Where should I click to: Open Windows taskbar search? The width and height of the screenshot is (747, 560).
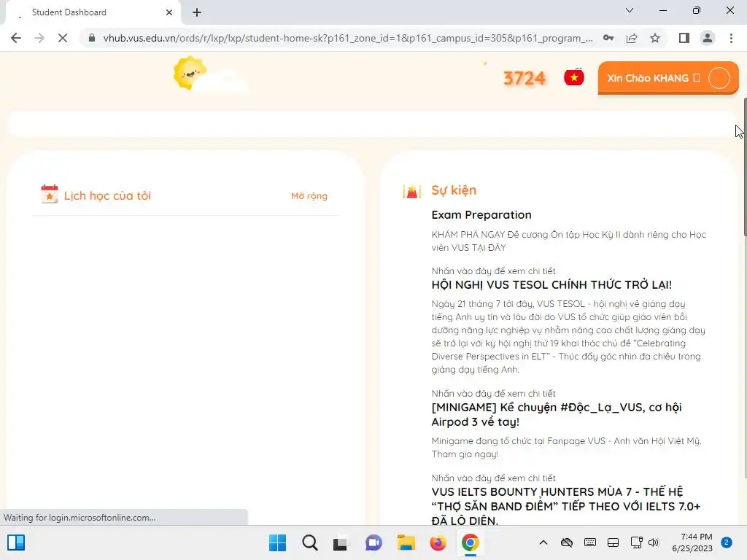[x=309, y=542]
